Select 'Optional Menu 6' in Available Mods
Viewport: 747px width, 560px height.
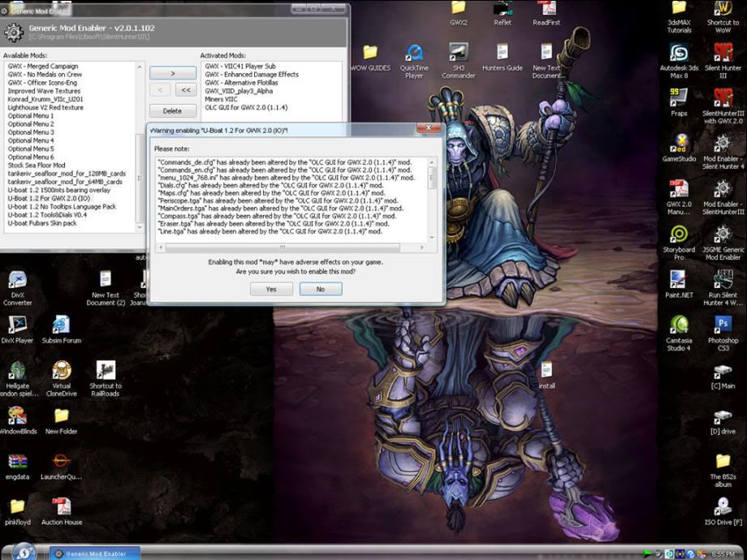point(31,157)
